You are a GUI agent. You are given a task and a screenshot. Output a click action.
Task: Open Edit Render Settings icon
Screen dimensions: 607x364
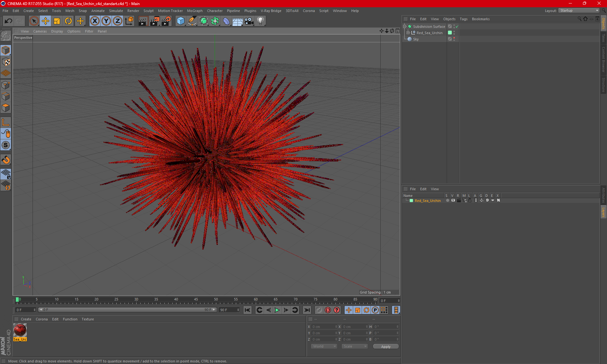[x=166, y=21]
